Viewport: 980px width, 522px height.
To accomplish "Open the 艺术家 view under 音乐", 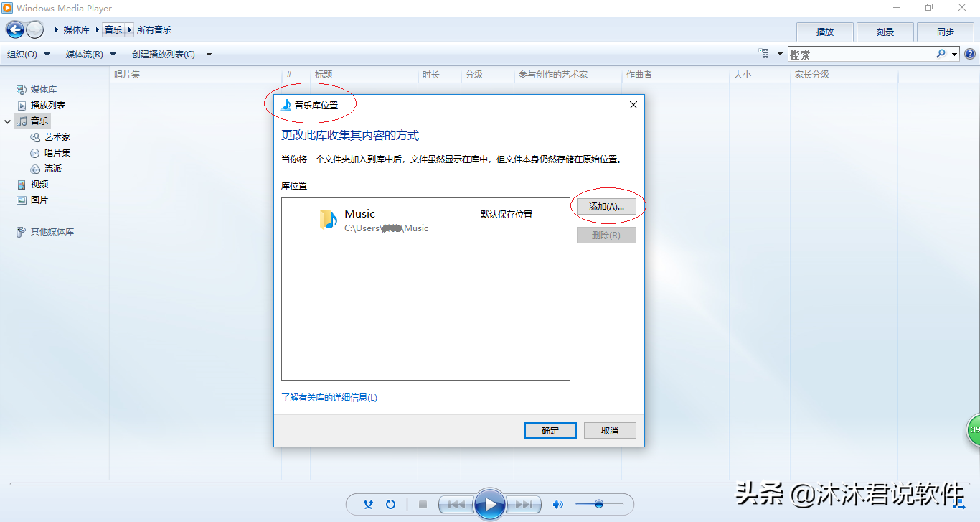I will (x=56, y=136).
